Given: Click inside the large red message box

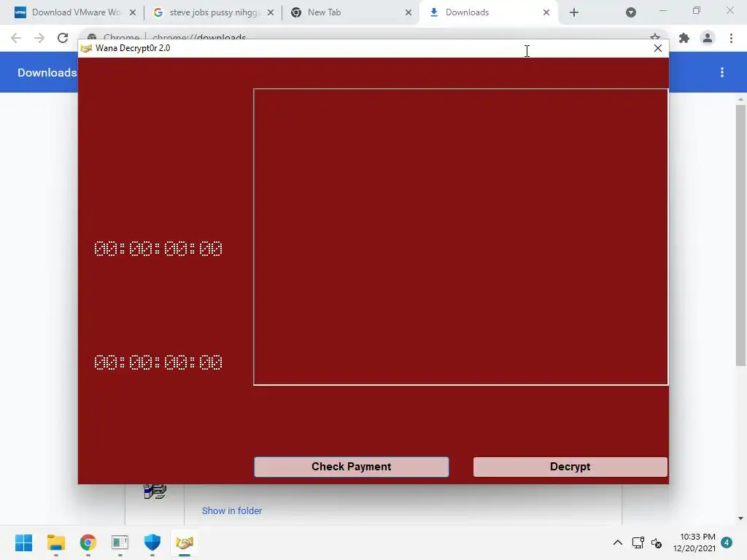Looking at the screenshot, I should click(x=461, y=237).
